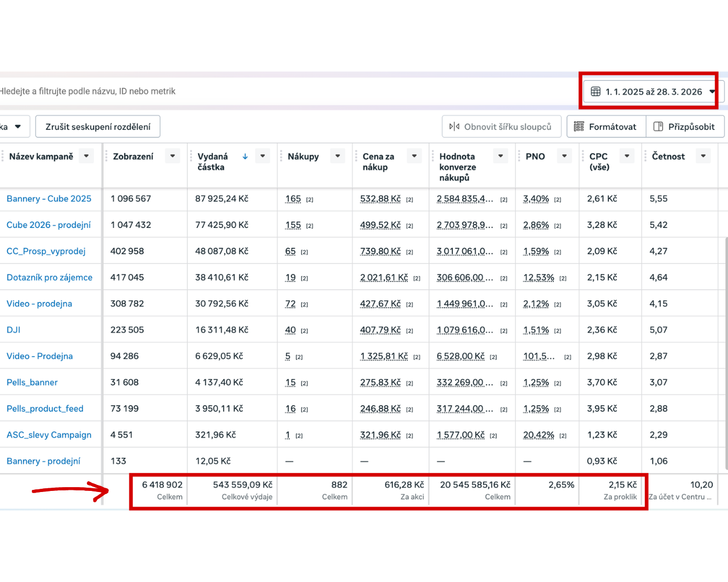The width and height of the screenshot is (728, 582).
Task: Open the Četnost column dropdown
Action: click(x=703, y=156)
